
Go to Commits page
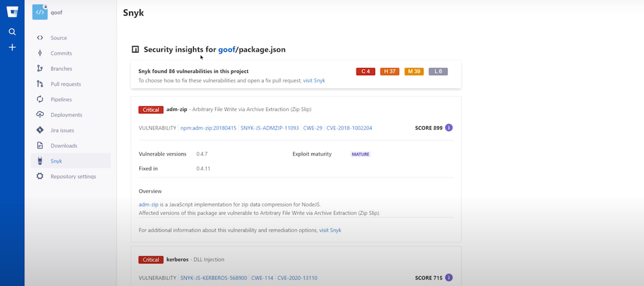(x=61, y=53)
